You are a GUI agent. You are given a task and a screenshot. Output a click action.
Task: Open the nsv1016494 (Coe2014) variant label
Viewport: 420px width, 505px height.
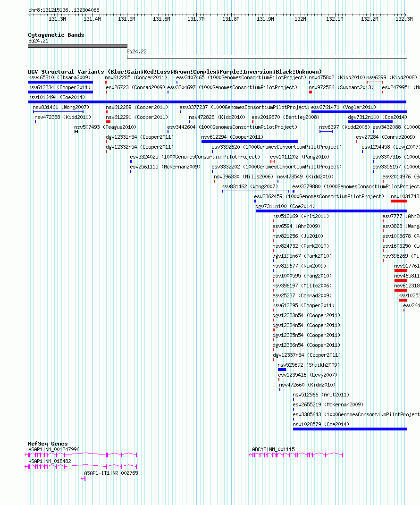point(57,98)
